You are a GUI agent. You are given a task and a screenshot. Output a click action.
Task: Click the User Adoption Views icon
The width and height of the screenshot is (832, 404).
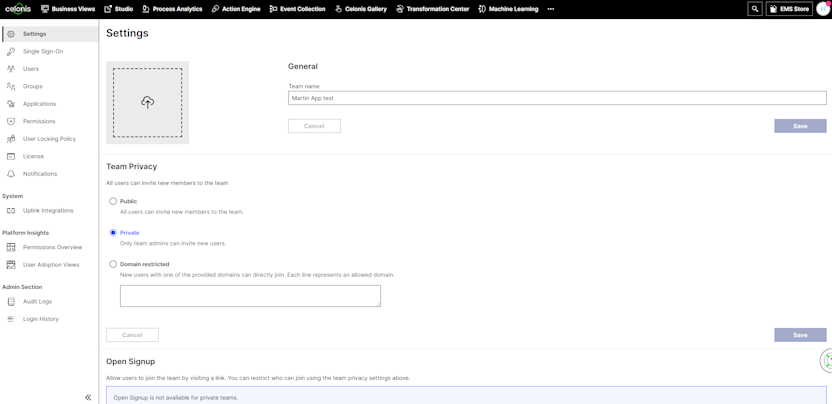[11, 265]
